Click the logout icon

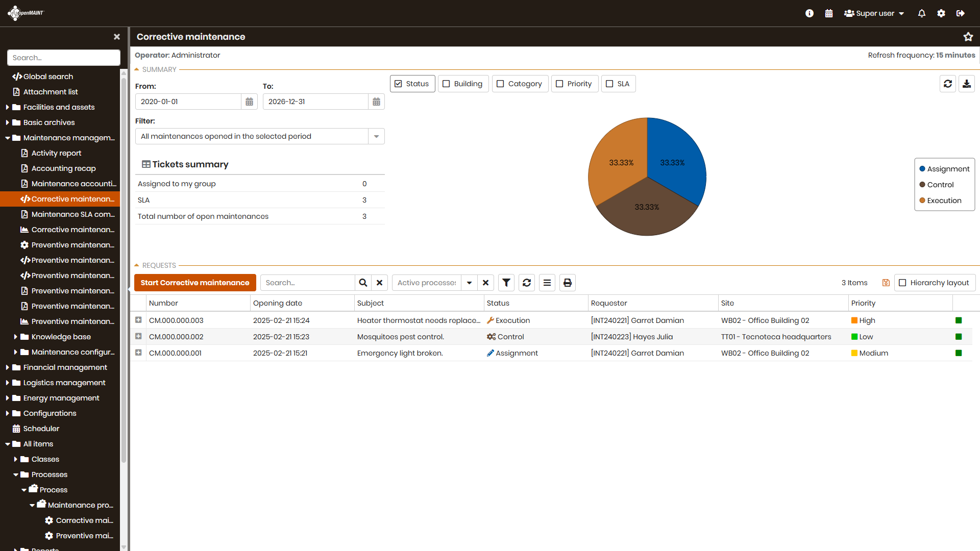click(961, 13)
